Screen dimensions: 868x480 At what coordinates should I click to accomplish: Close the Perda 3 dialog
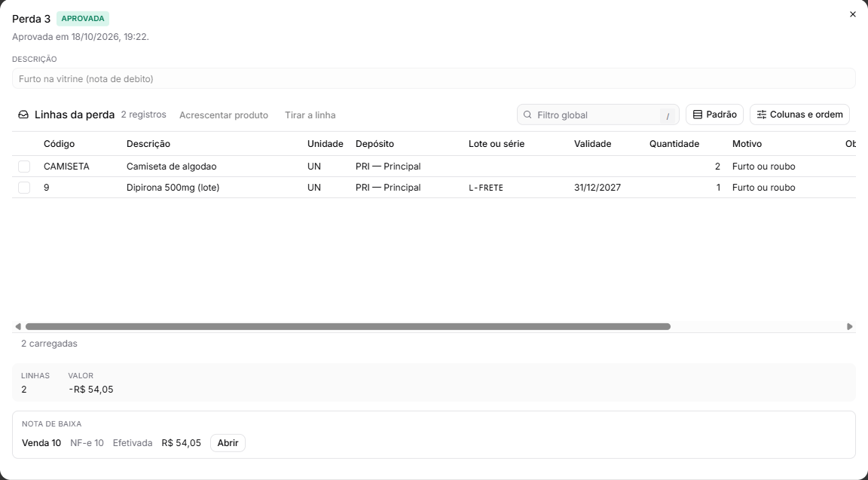coord(852,14)
